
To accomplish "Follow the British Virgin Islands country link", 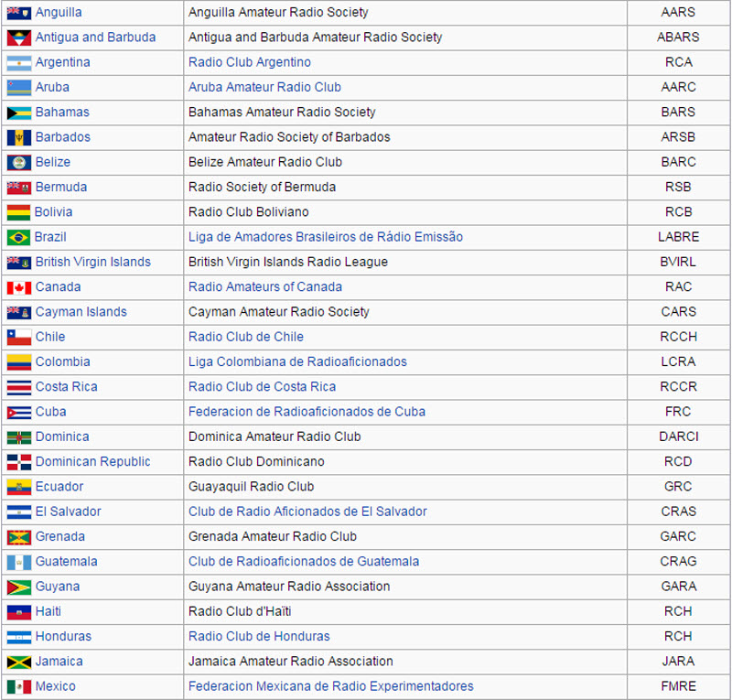I will click(93, 262).
